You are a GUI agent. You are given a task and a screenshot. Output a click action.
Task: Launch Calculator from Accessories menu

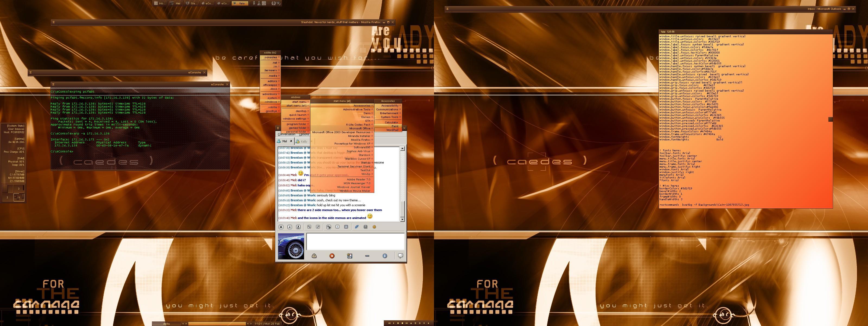(388, 123)
